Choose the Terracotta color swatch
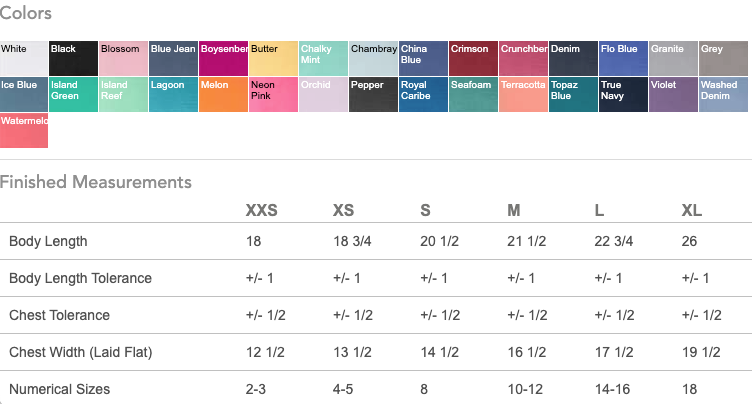Screen dimensions: 752x404 524,94
